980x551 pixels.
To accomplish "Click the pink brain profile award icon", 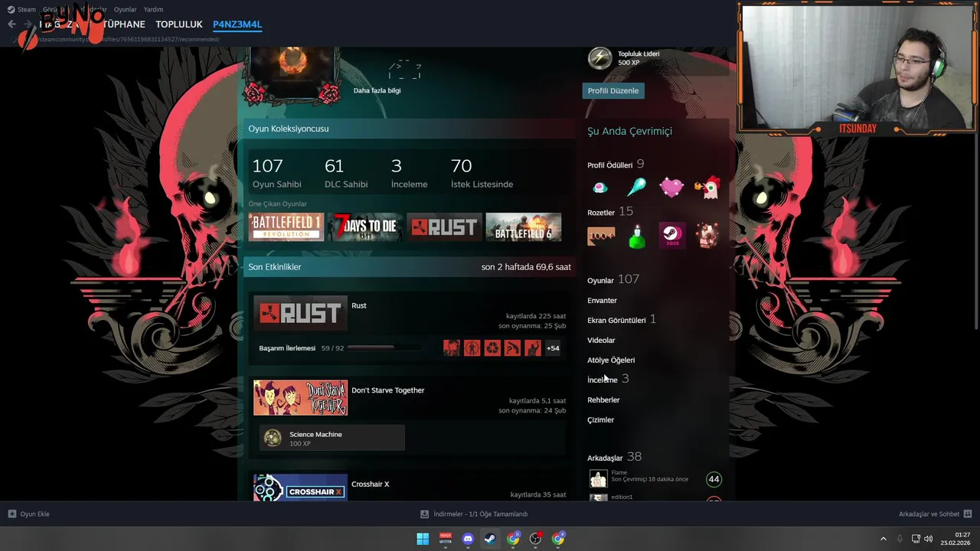I will tap(600, 187).
